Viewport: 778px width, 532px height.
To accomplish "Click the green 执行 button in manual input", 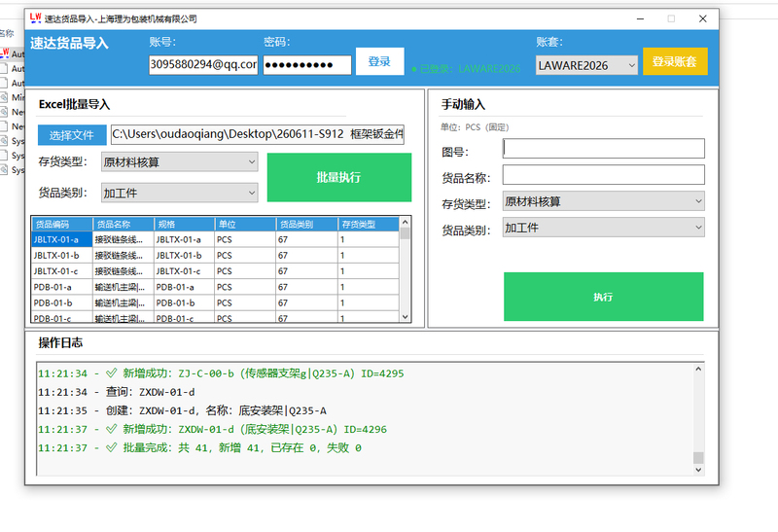I will pos(603,297).
